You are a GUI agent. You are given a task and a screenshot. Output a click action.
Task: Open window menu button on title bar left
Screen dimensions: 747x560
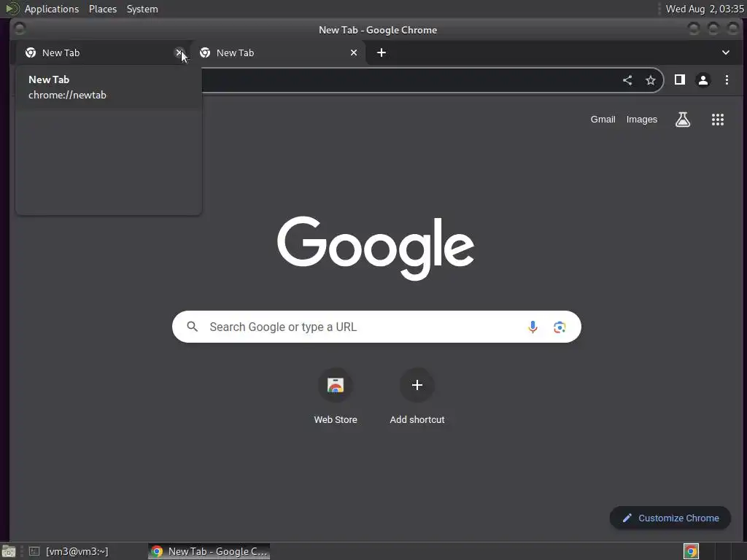(x=20, y=29)
